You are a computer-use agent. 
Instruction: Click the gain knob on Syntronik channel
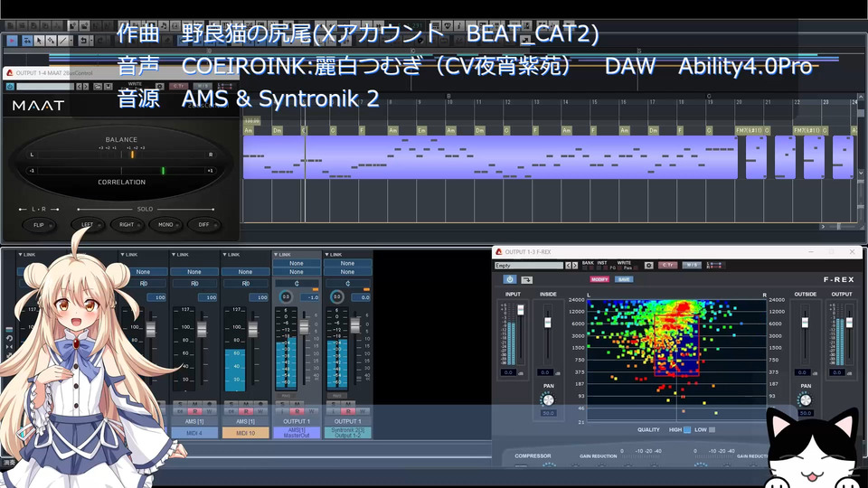pyautogui.click(x=336, y=297)
